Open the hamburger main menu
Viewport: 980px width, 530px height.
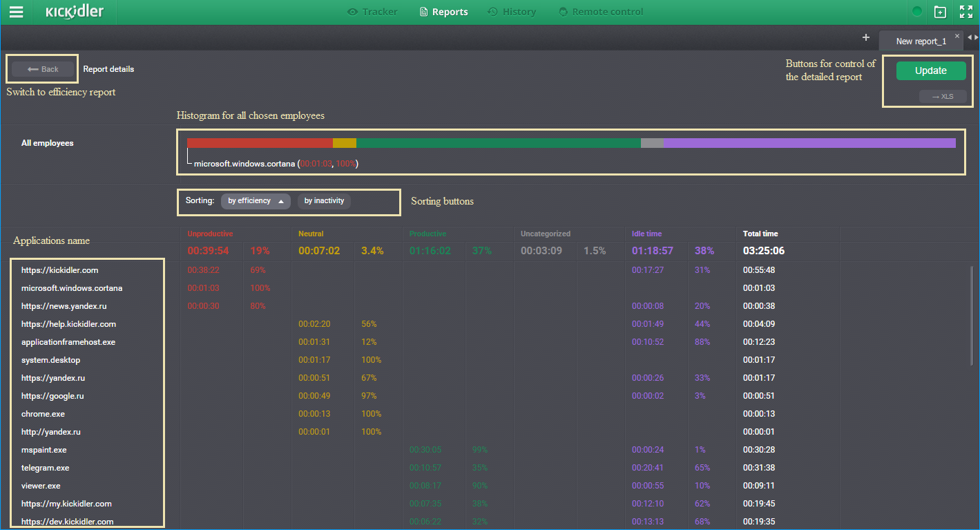click(x=16, y=12)
